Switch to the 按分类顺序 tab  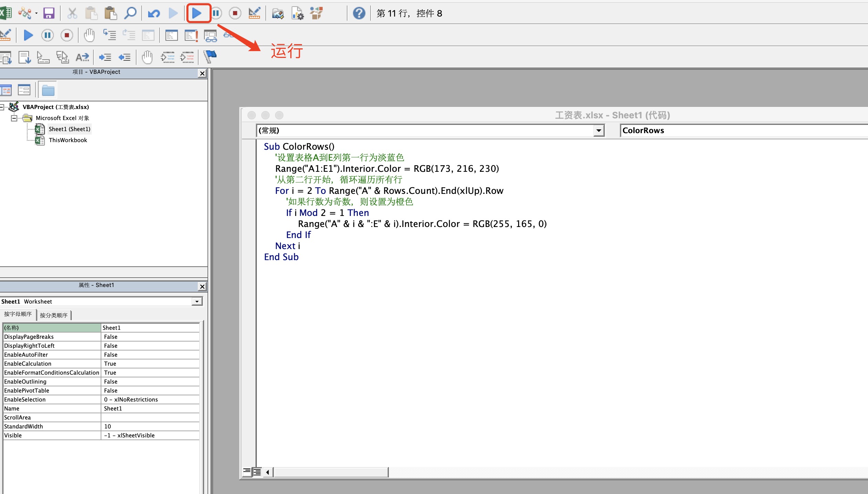[54, 315]
